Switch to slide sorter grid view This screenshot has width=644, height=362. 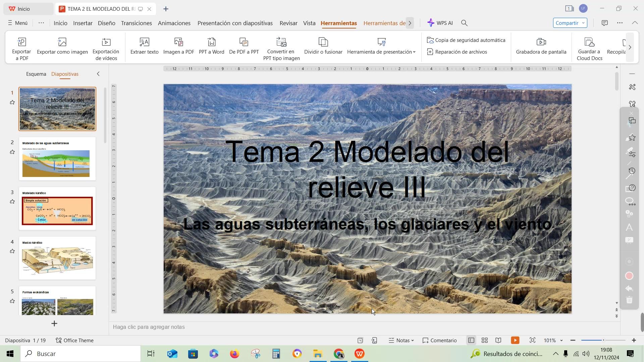(484, 340)
